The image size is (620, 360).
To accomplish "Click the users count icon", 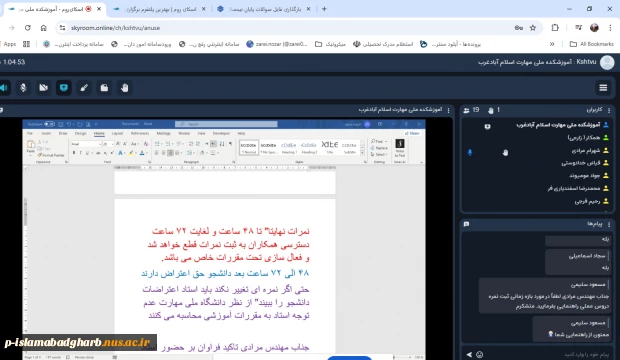I will click(467, 110).
